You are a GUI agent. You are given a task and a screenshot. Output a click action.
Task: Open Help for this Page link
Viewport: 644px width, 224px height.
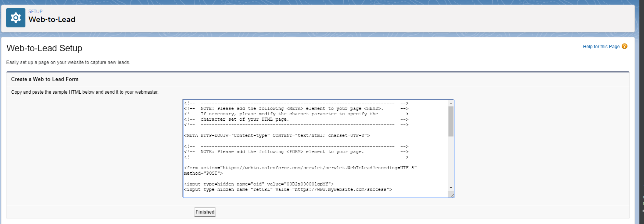click(601, 47)
